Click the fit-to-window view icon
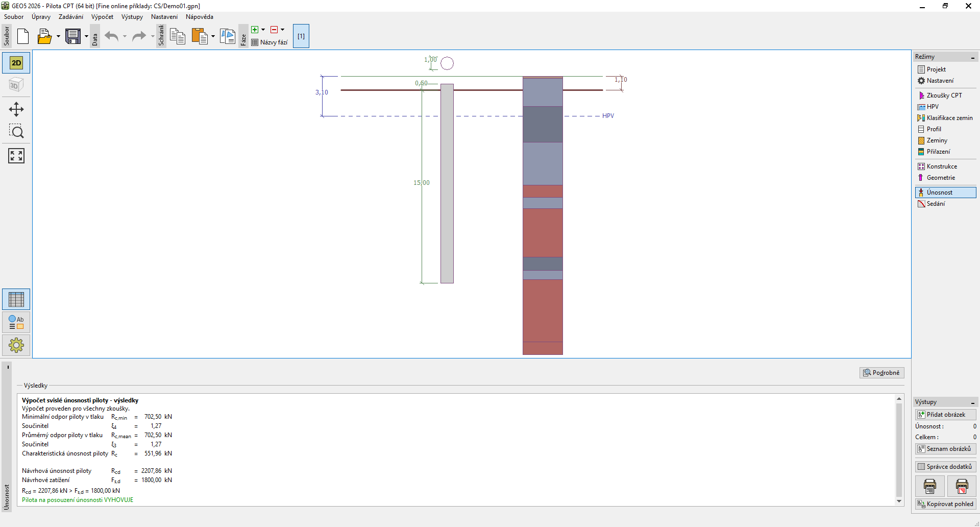980x527 pixels. point(16,156)
